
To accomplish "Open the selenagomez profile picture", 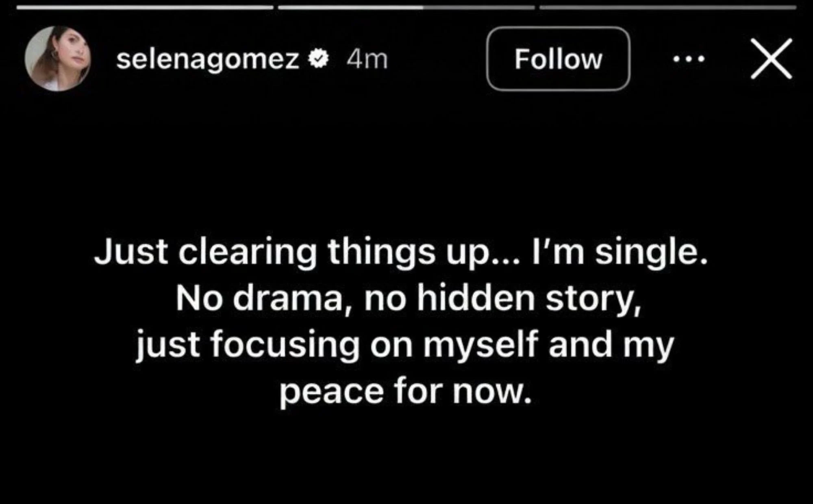I will pos(57,59).
